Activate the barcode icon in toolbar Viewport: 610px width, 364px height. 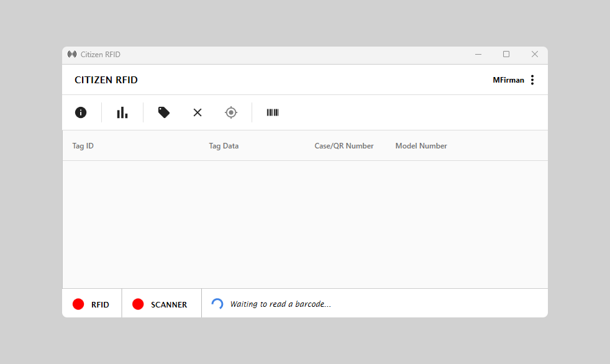[x=273, y=112]
